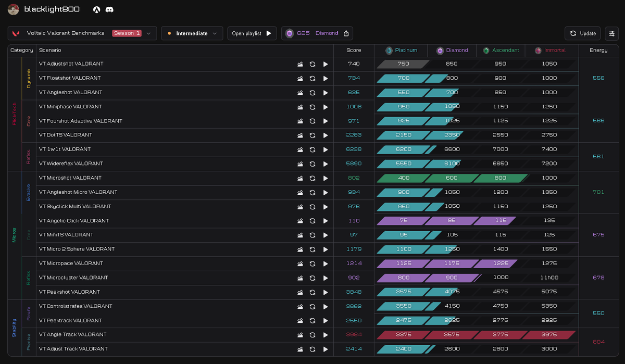625x364 pixels.
Task: Click the Update button
Action: pyautogui.click(x=582, y=33)
